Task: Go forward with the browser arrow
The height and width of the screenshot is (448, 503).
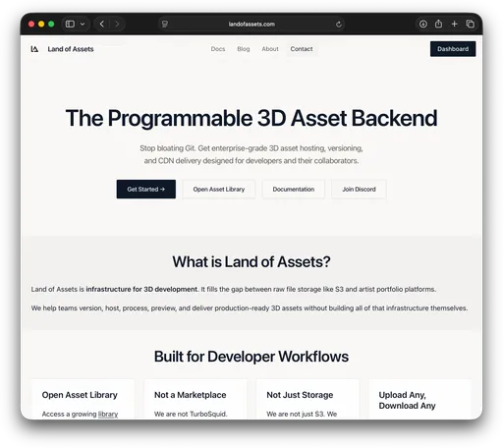Action: [x=117, y=24]
